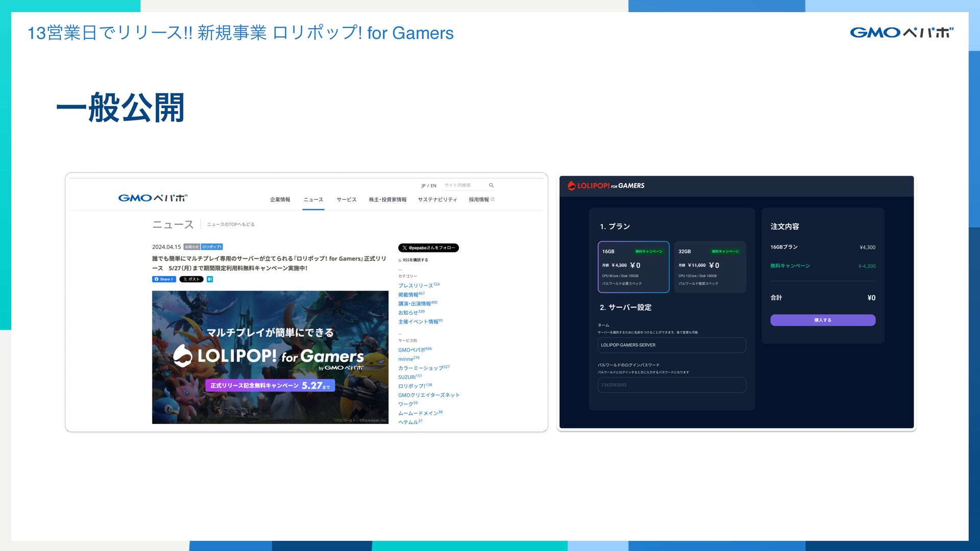This screenshot has width=980, height=551.
Task: Click the Hatena B! bookmark icon
Action: [210, 279]
